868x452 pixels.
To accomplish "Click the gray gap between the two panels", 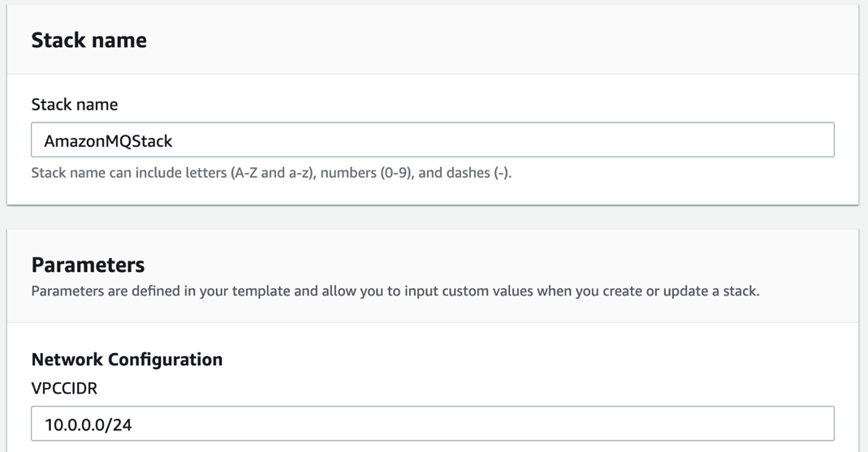I will 432,217.
